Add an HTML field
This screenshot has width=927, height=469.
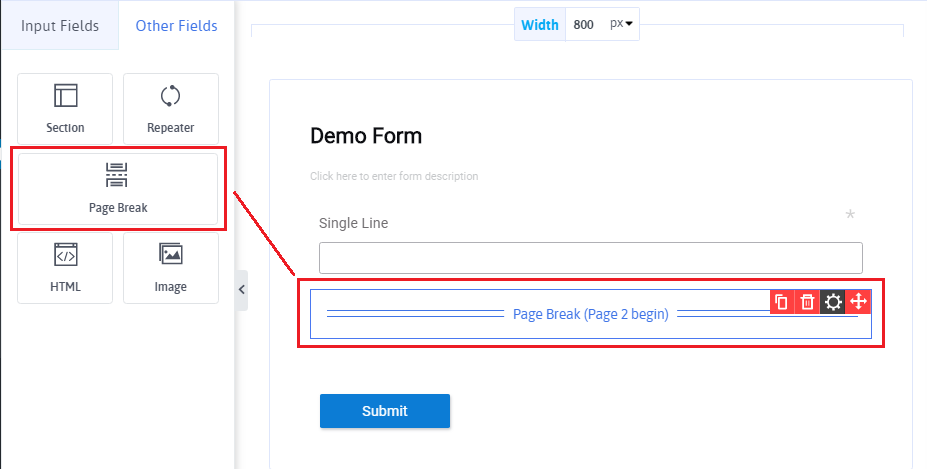(65, 267)
